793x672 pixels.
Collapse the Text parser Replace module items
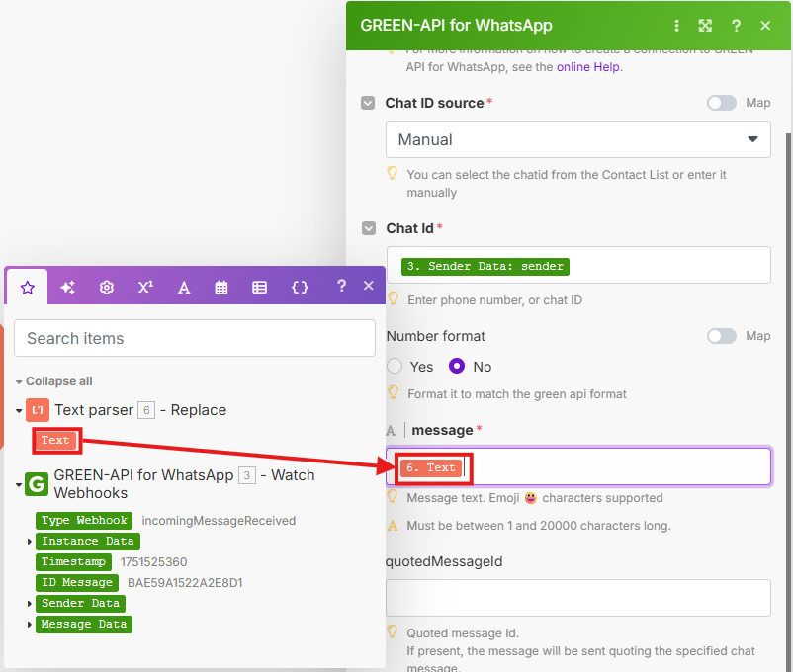coord(22,409)
